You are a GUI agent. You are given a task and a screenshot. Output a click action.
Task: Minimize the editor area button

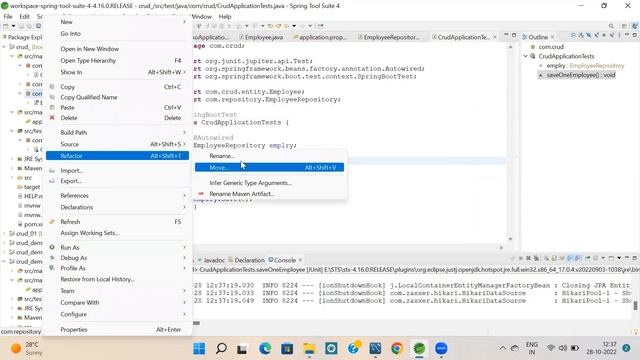click(506, 36)
